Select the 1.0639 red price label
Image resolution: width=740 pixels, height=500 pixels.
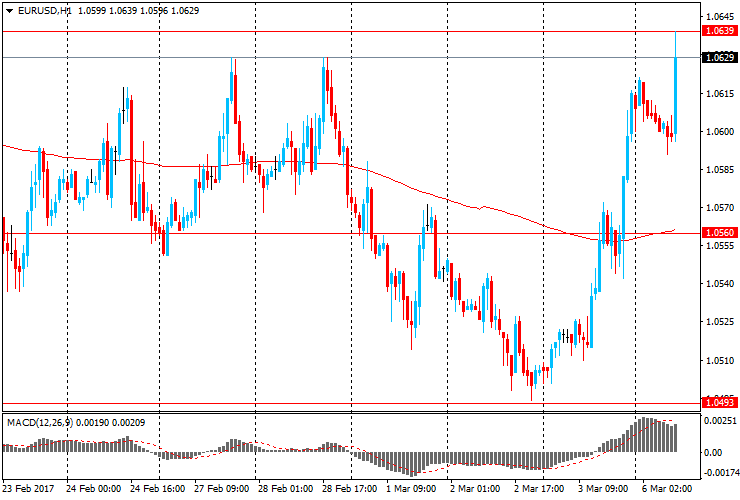pos(720,31)
